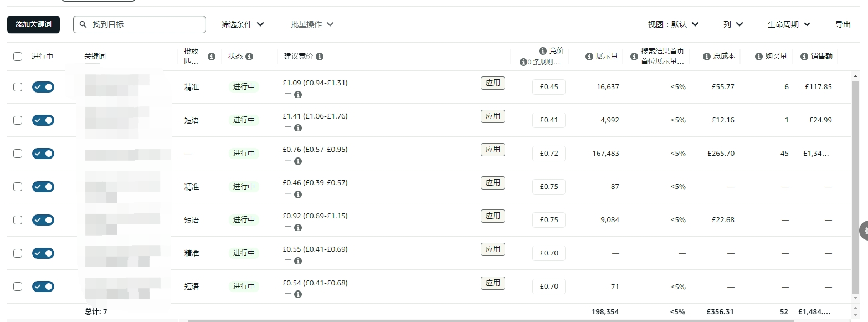Click info icon next to 销售额 header
868x322 pixels.
(x=804, y=57)
